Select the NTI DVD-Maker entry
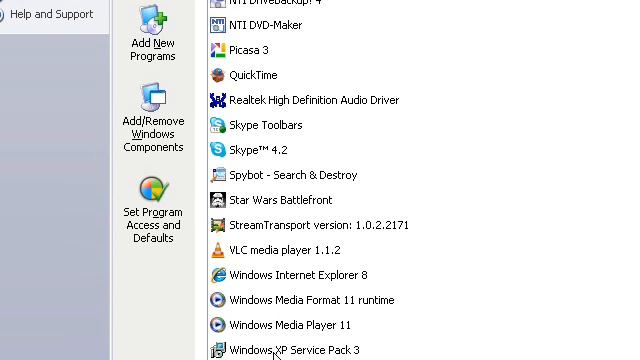Image resolution: width=640 pixels, height=360 pixels. (x=266, y=25)
